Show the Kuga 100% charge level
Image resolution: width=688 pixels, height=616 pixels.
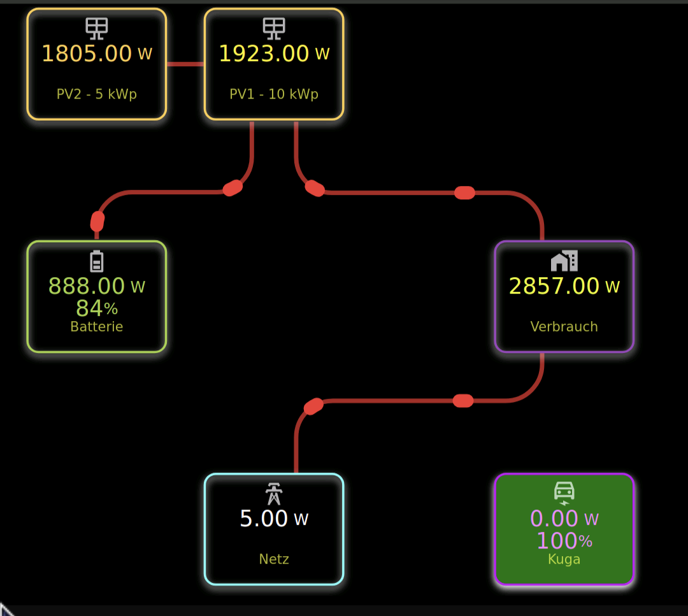[x=564, y=541]
